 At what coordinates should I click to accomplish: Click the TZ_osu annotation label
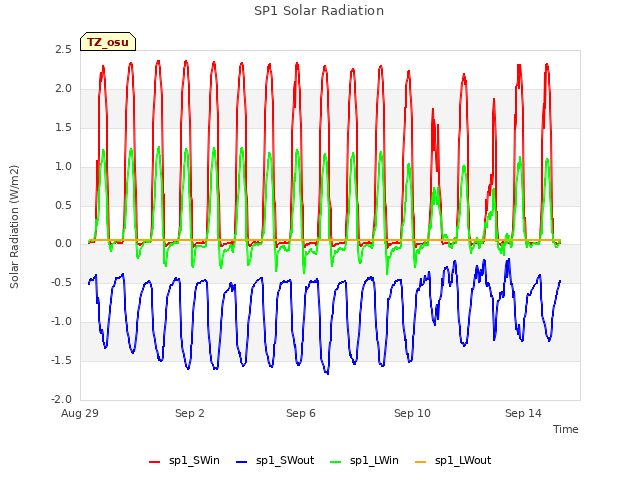pos(108,42)
